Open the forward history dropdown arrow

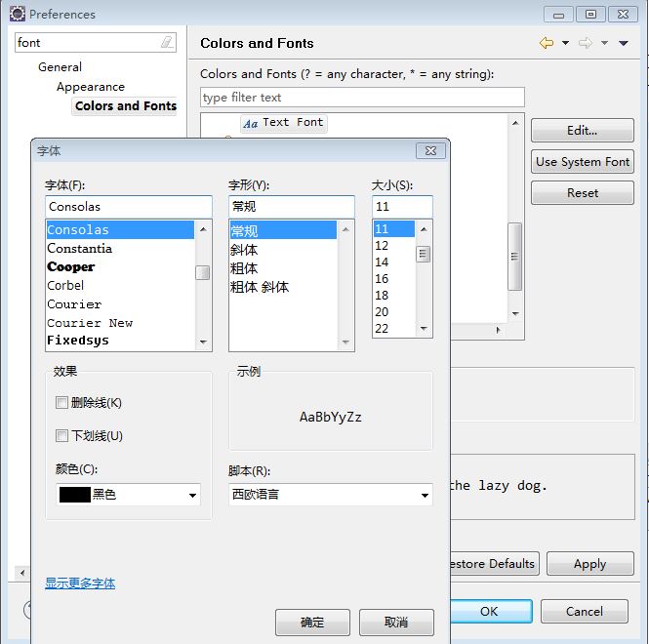(604, 43)
